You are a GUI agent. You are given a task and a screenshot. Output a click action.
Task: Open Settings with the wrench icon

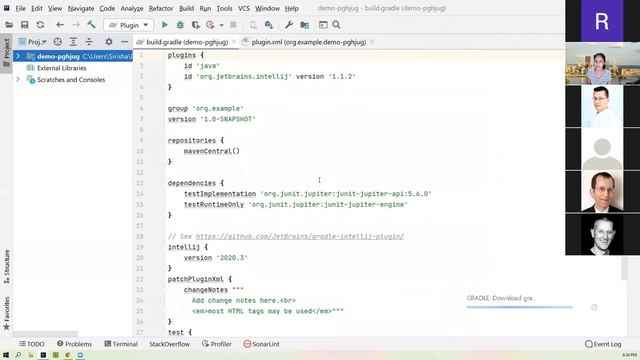click(289, 25)
